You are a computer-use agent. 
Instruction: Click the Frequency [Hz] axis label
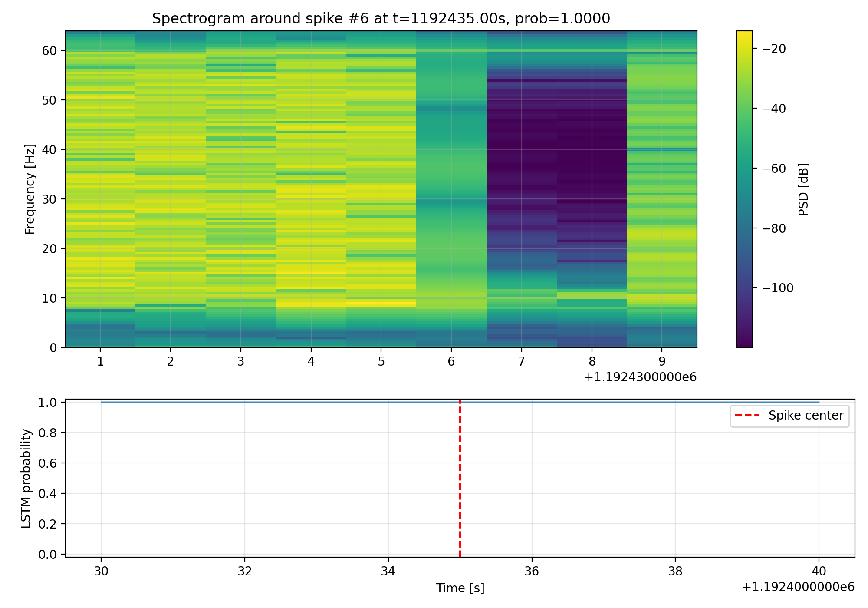tap(30, 189)
